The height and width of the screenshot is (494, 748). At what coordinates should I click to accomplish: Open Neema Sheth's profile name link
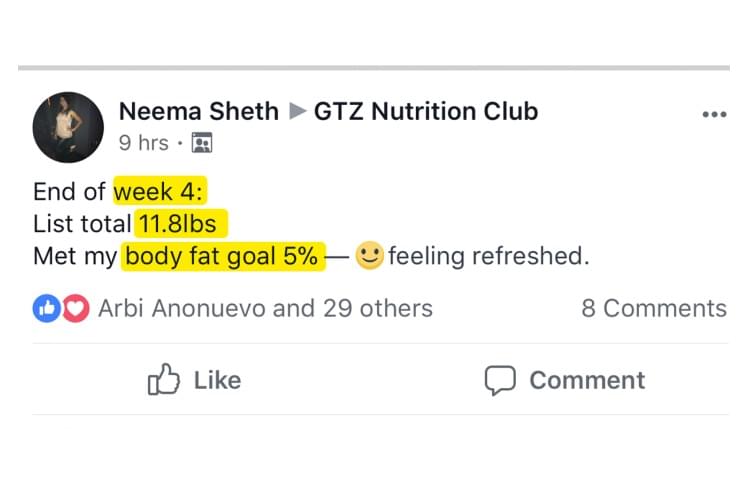click(198, 111)
